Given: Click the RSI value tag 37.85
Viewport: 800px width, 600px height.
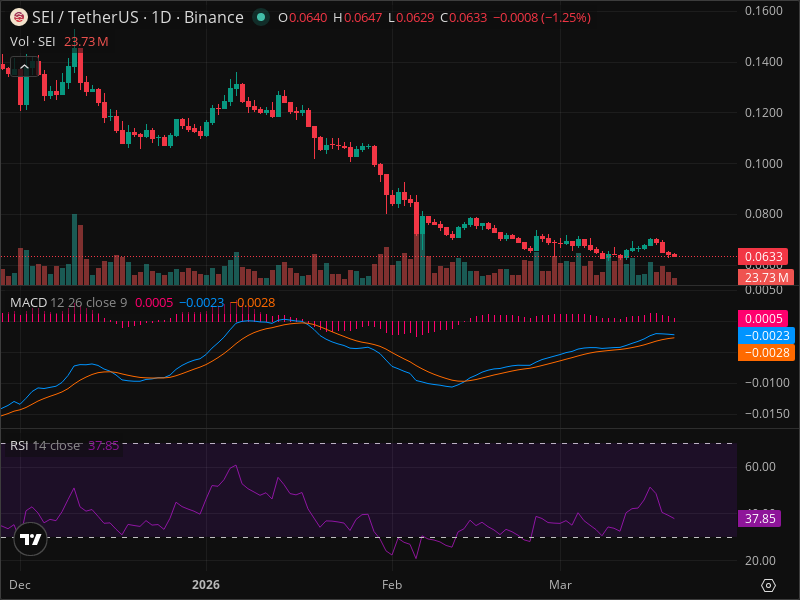Looking at the screenshot, I should point(760,519).
